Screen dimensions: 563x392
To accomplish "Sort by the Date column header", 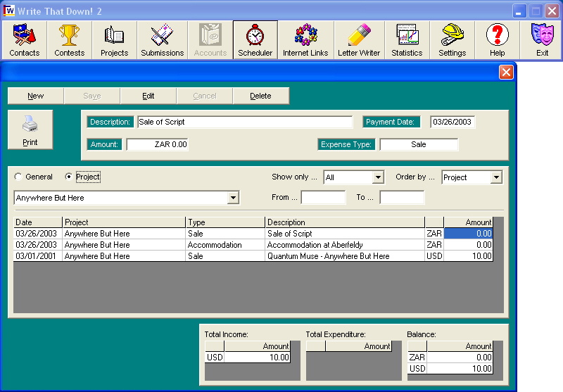I will pyautogui.click(x=38, y=222).
